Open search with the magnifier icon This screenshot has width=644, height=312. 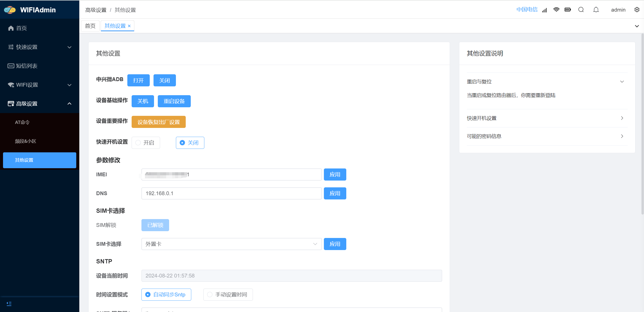coord(581,10)
